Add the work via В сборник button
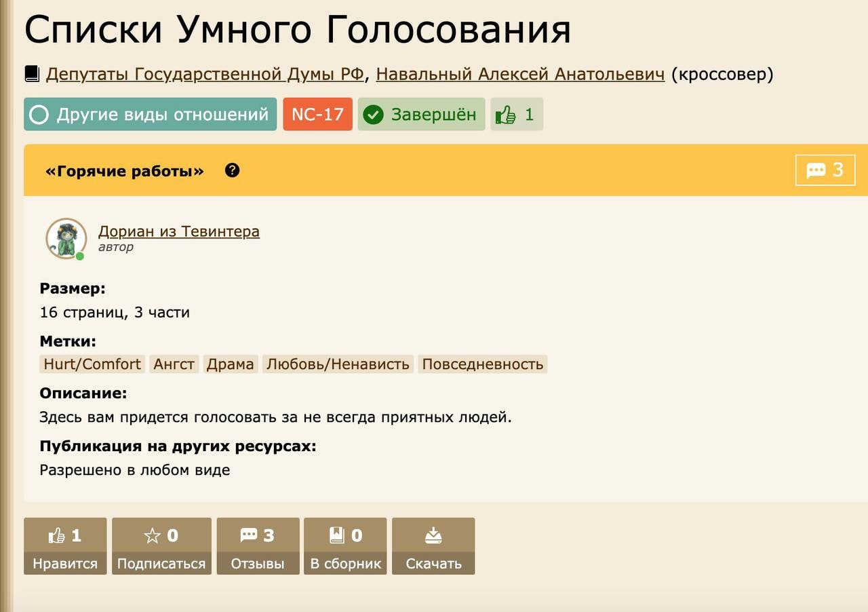 (x=346, y=546)
